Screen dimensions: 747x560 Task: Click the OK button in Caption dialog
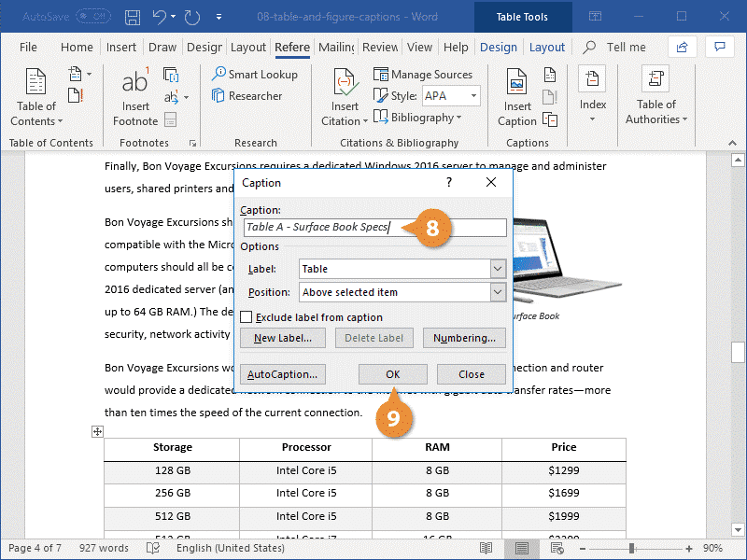[x=392, y=373]
